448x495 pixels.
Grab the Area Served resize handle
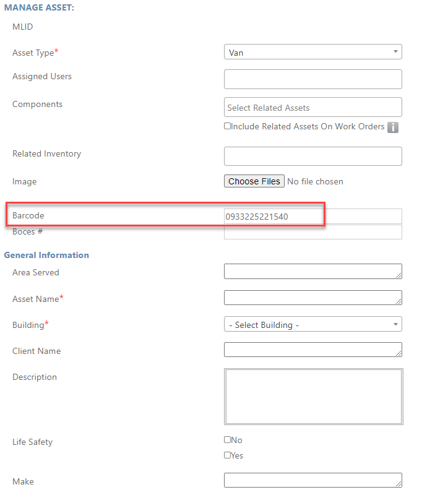[x=398, y=275]
